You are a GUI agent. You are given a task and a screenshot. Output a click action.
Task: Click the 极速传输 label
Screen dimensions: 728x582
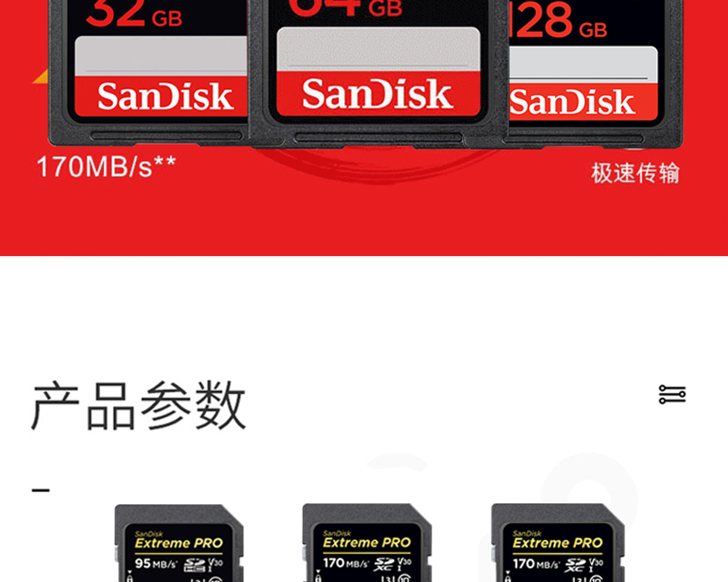[636, 173]
